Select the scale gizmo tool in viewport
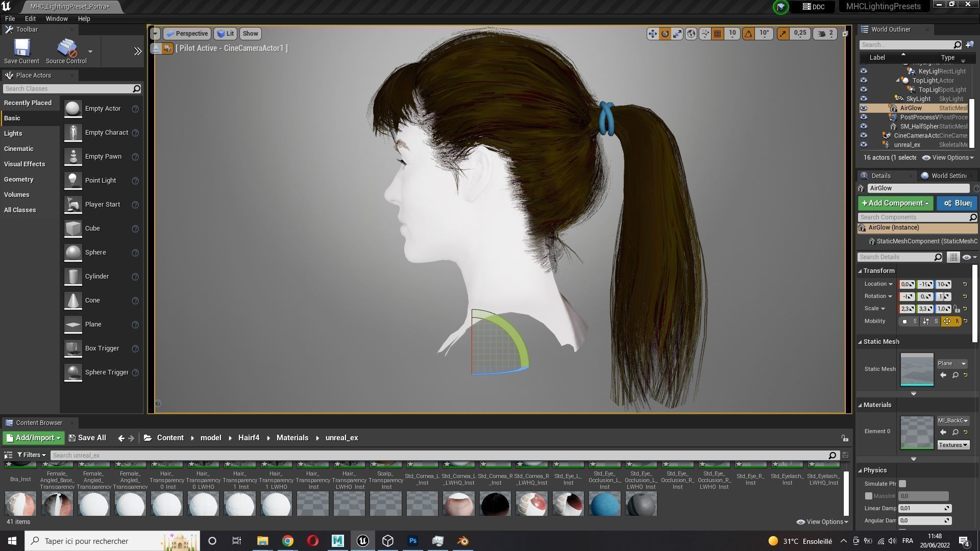The width and height of the screenshot is (980, 551). click(x=677, y=34)
